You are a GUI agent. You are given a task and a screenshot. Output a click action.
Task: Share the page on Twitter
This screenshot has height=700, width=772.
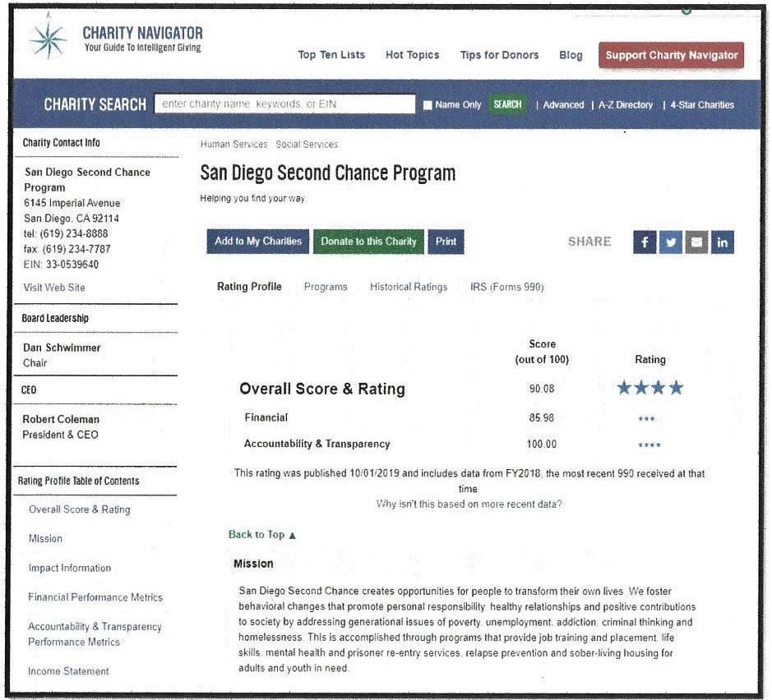pos(671,242)
